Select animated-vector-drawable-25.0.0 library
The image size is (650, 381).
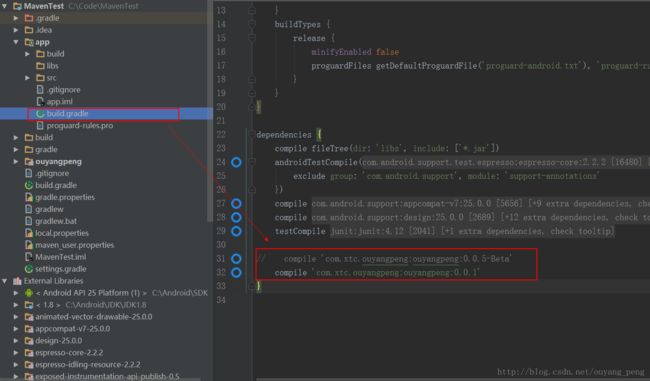tap(94, 317)
